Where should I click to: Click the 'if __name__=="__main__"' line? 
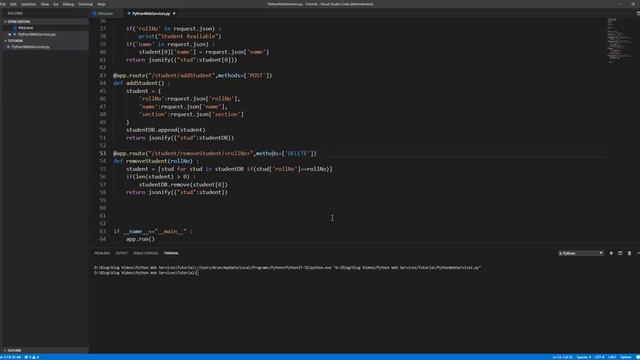pyautogui.click(x=153, y=231)
